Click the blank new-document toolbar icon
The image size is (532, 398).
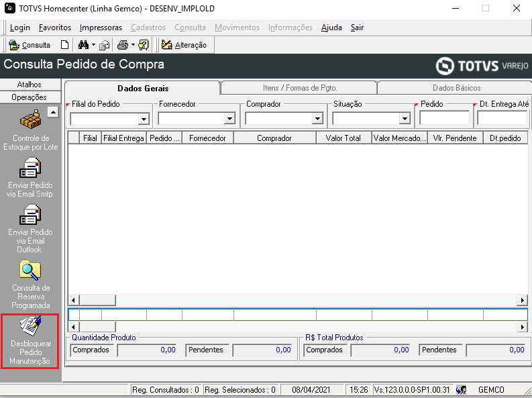(x=64, y=45)
